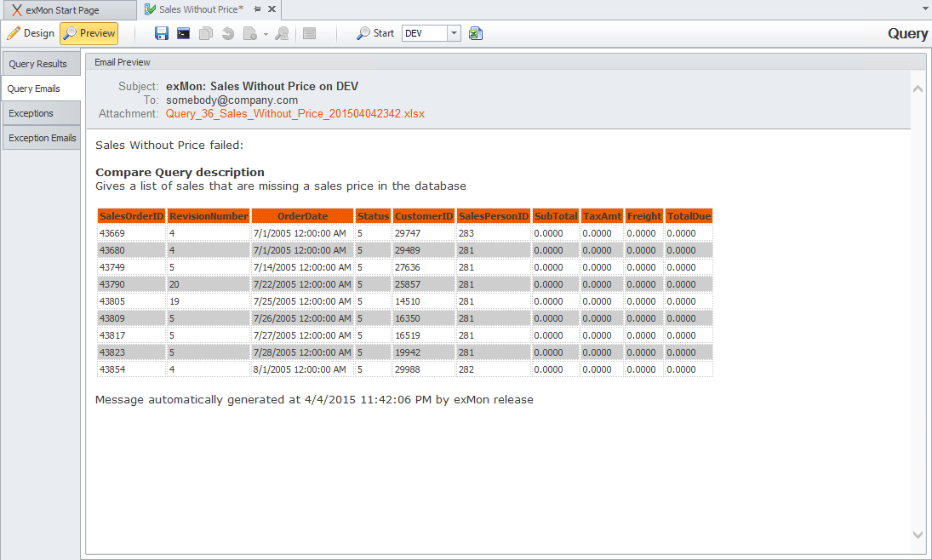Click revision number 20 cell
932x560 pixels.
point(209,284)
